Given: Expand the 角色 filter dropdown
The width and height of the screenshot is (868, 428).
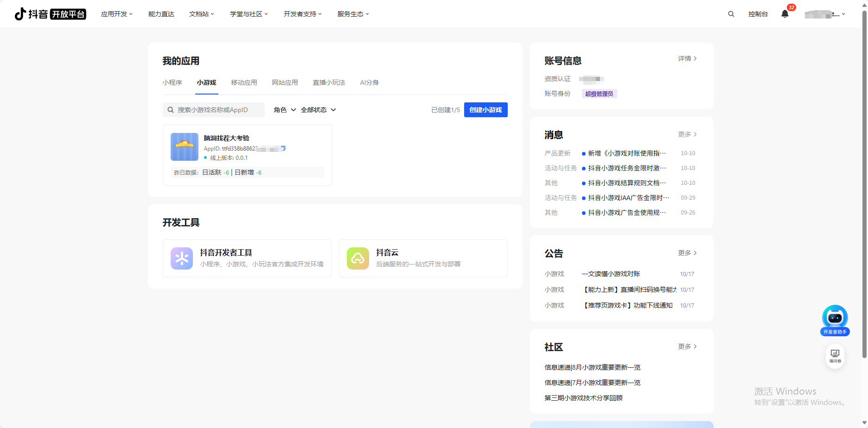Looking at the screenshot, I should pyautogui.click(x=285, y=110).
